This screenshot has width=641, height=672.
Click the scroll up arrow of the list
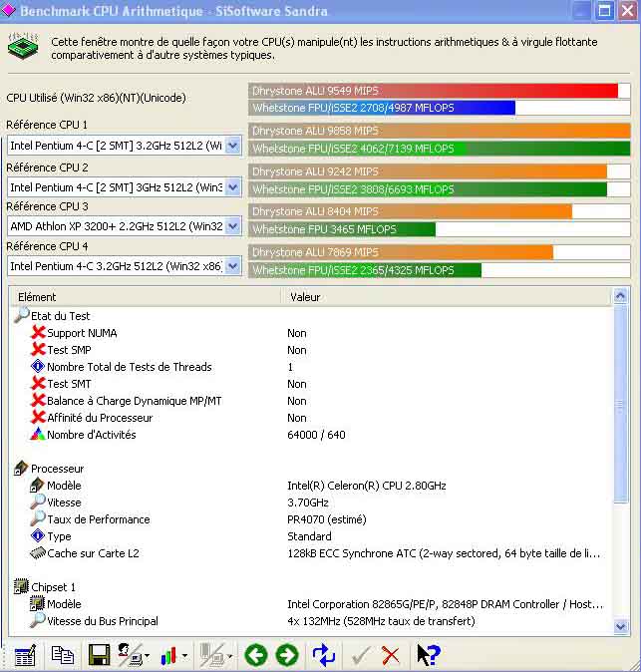620,296
